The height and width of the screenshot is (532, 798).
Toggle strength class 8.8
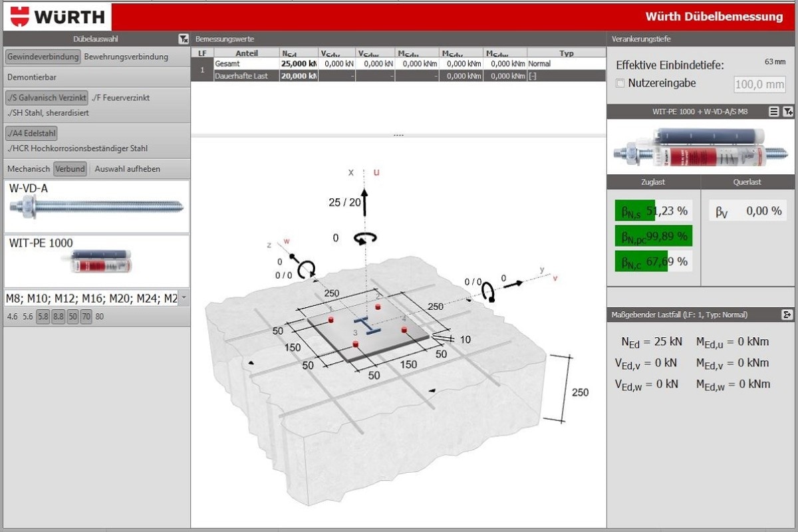(59, 317)
